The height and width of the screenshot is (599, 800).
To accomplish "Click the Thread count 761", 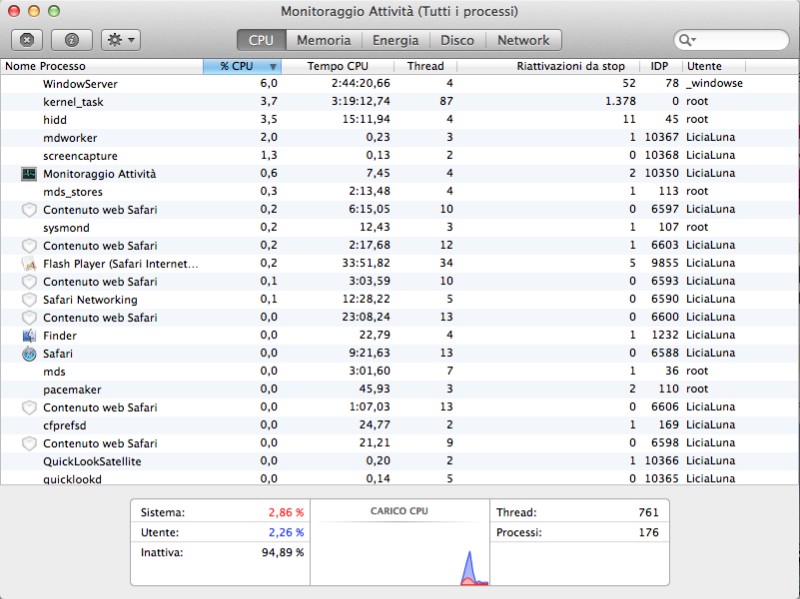I will [x=648, y=512].
